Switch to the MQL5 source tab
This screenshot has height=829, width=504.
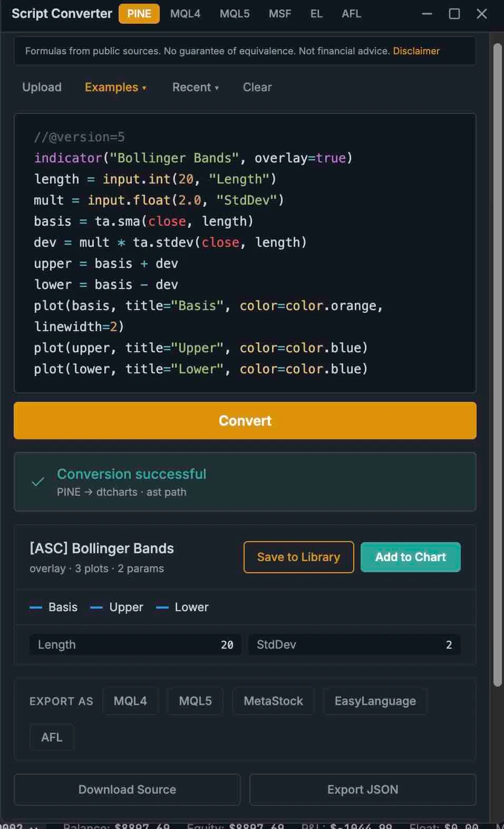click(235, 14)
